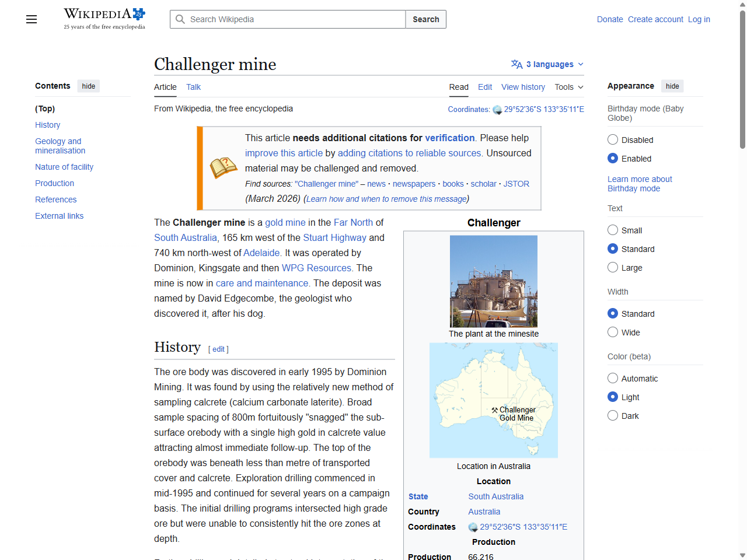Select the Read tab
This screenshot has height=560, width=747.
[x=459, y=87]
